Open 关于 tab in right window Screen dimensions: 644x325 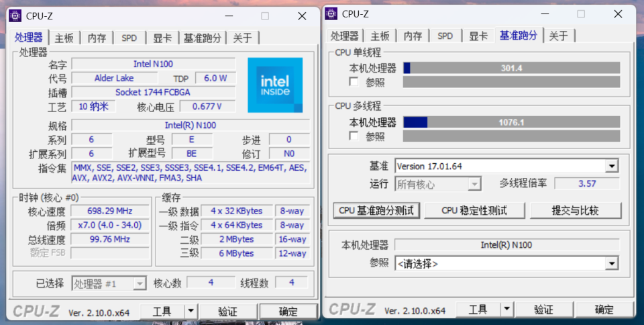(x=559, y=36)
